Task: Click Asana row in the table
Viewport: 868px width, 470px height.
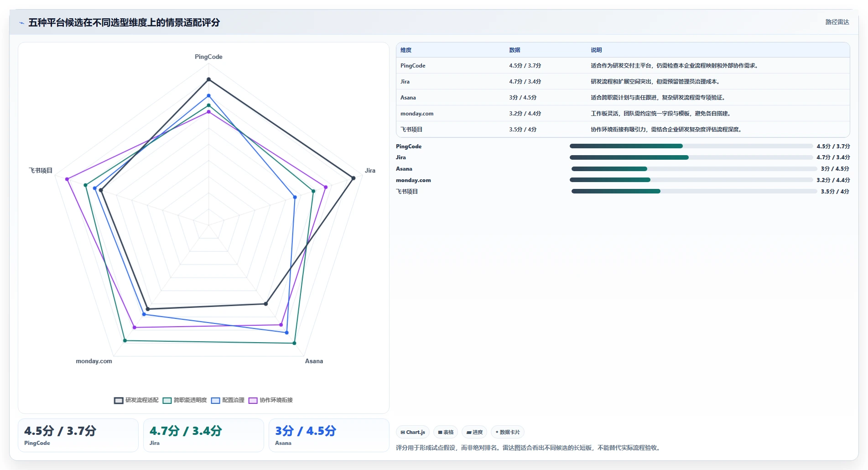Action: (x=623, y=98)
